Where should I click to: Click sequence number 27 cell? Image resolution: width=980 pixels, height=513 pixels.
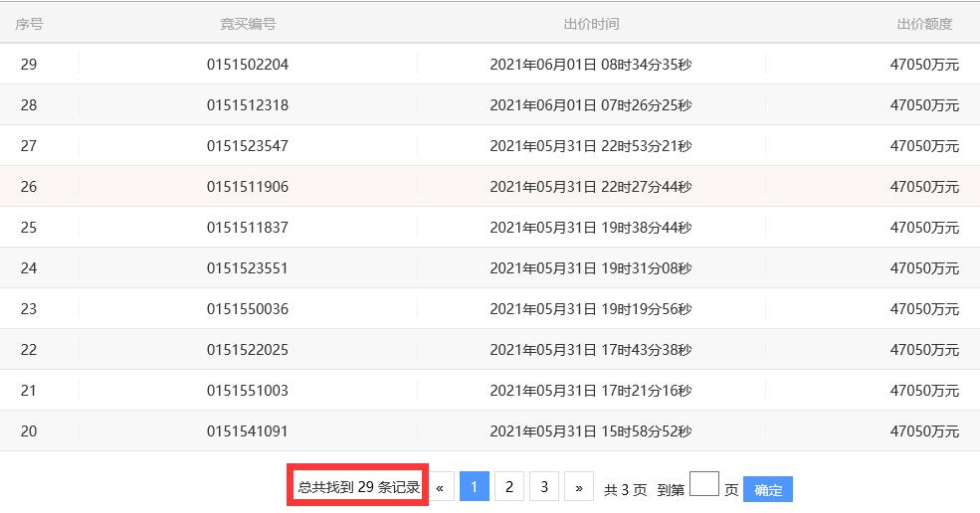tap(29, 145)
